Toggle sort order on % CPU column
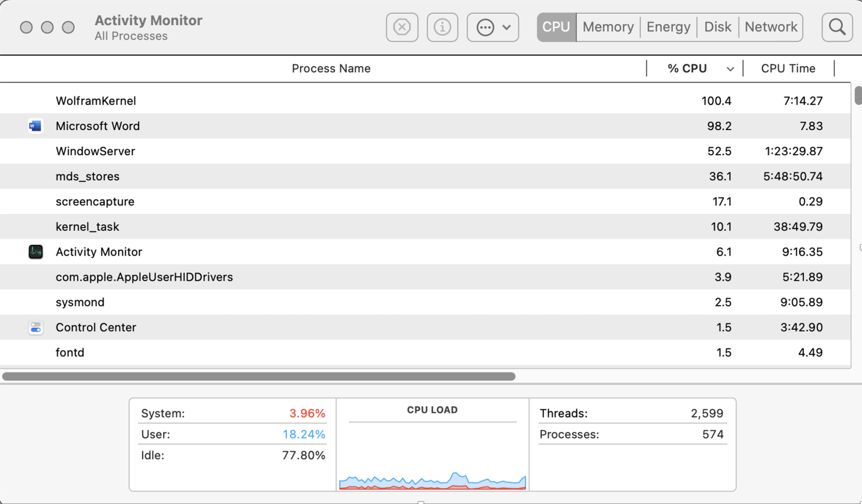Screen dimensions: 862x504 coord(695,68)
